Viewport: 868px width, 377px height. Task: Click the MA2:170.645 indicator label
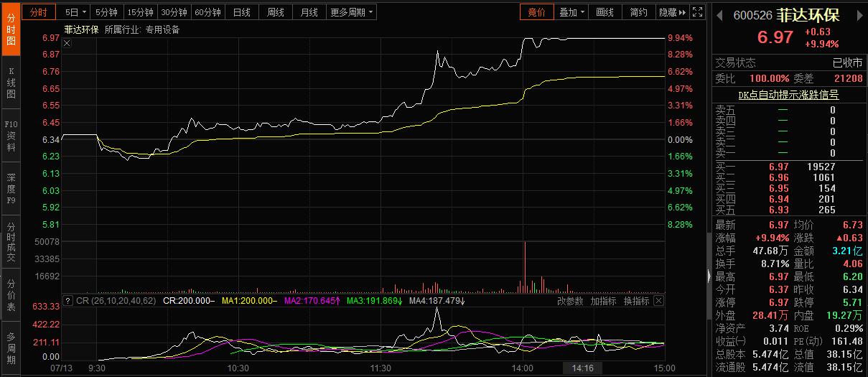pos(312,301)
